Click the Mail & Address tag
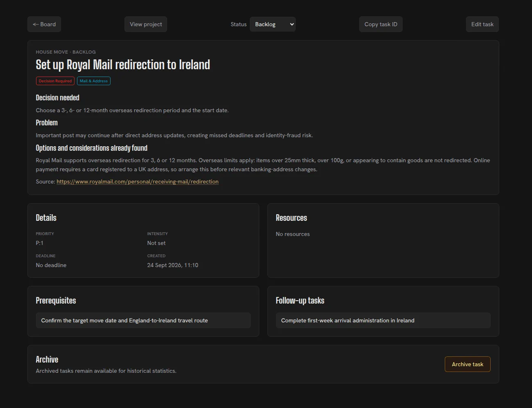 click(x=94, y=81)
